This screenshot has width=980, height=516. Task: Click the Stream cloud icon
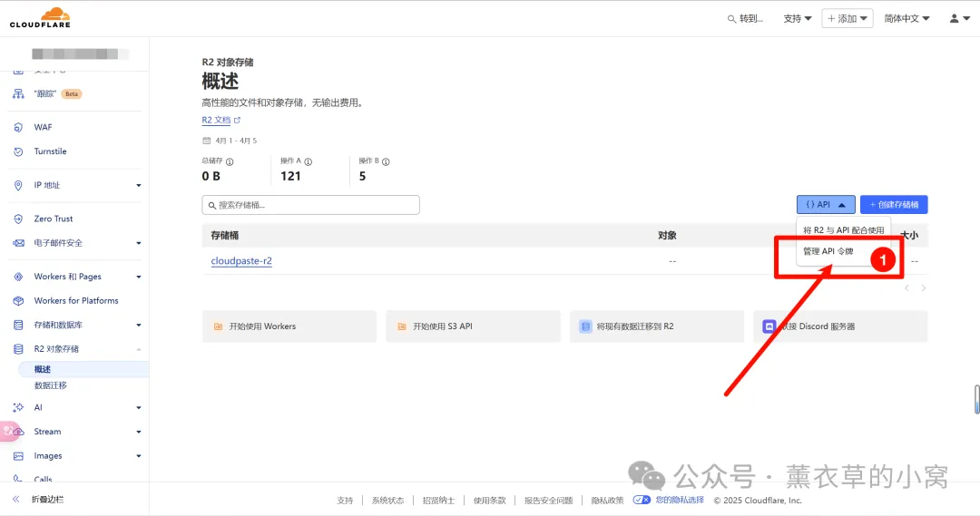(x=18, y=432)
